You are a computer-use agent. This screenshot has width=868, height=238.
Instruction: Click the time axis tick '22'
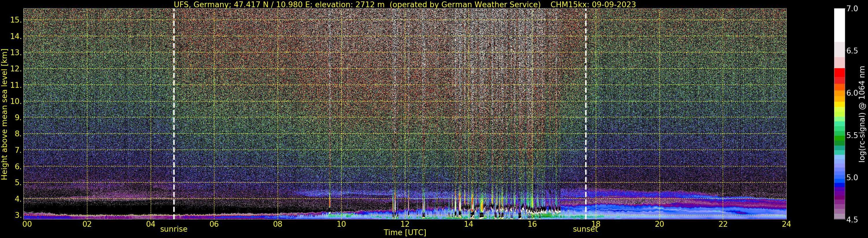click(723, 224)
